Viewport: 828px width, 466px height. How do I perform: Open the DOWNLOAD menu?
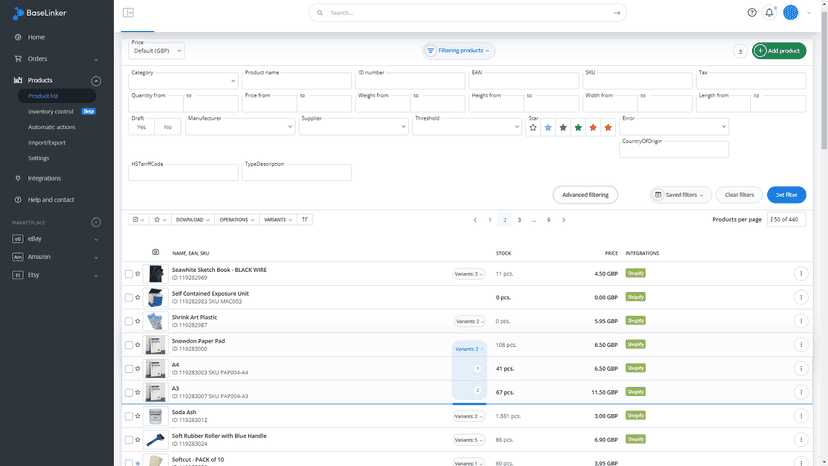[x=193, y=219]
